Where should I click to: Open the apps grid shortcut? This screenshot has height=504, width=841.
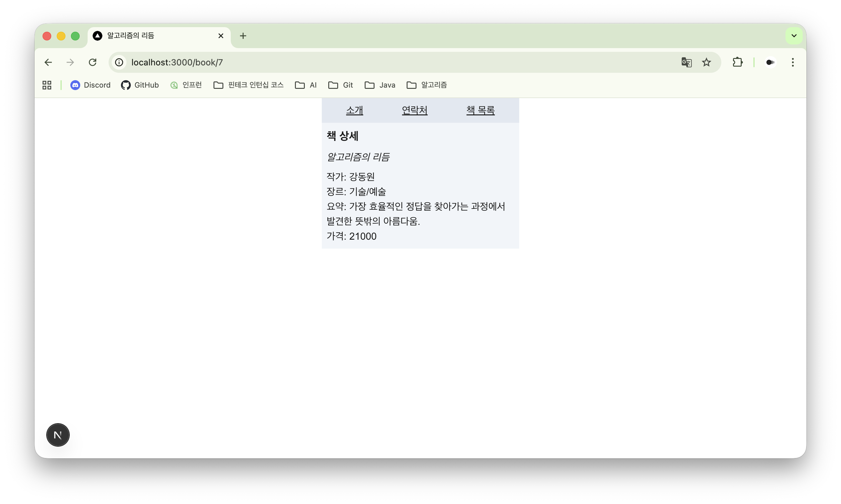pyautogui.click(x=47, y=85)
